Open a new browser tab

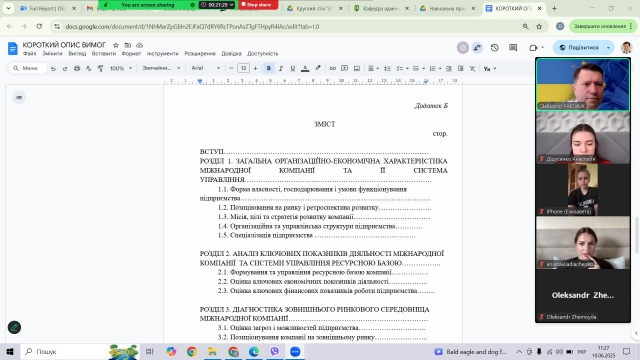pos(554,8)
